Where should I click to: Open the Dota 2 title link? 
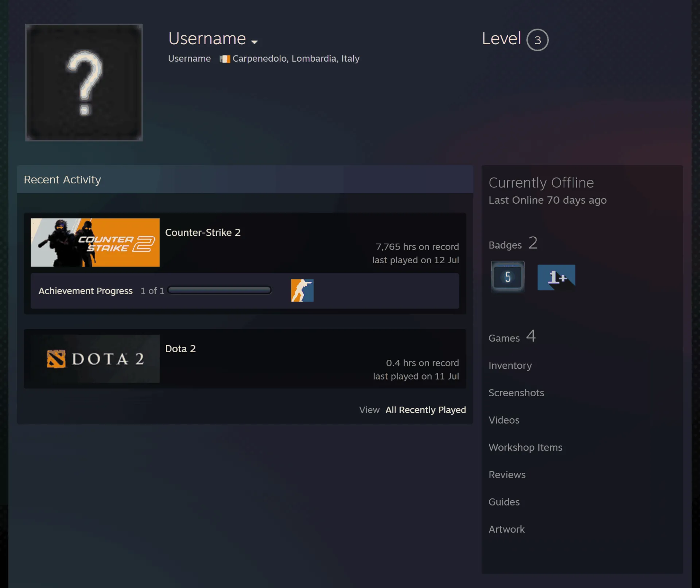[x=180, y=349]
